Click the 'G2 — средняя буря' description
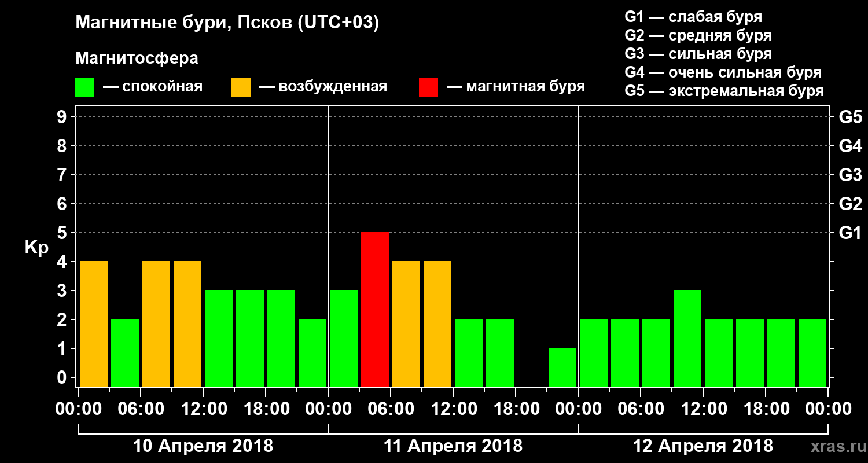 [x=698, y=35]
